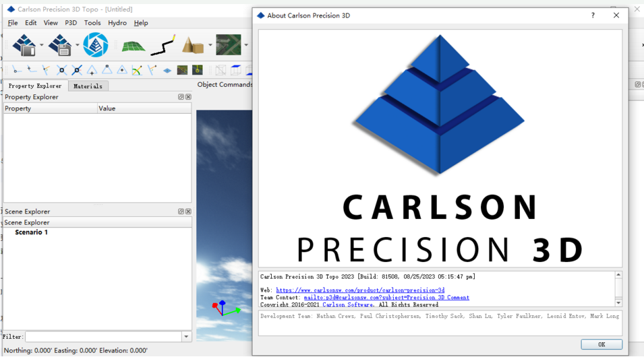
Task: Open the Filter combo box dropdown
Action: 186,337
